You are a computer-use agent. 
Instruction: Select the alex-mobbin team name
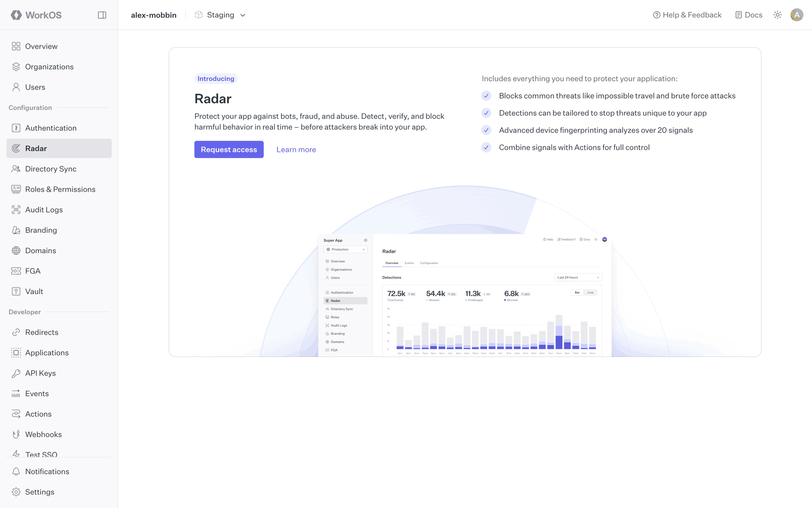(154, 15)
